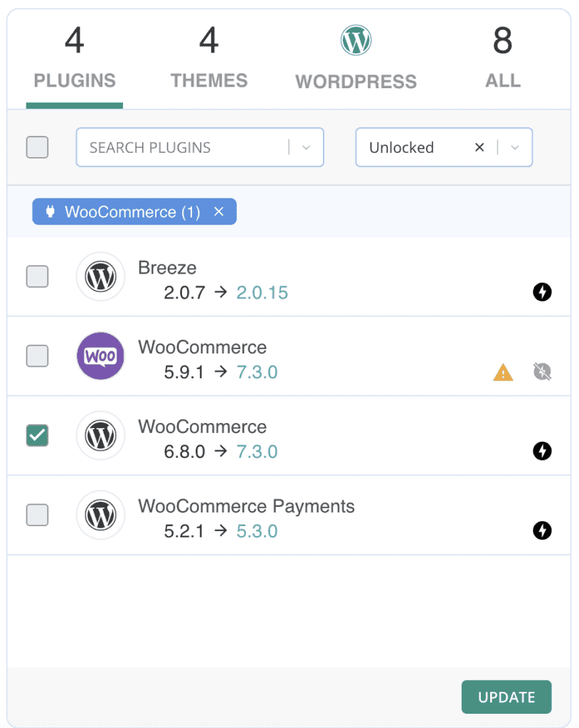This screenshot has width=579, height=728.
Task: Click the Breeze plugin name
Action: [x=167, y=268]
